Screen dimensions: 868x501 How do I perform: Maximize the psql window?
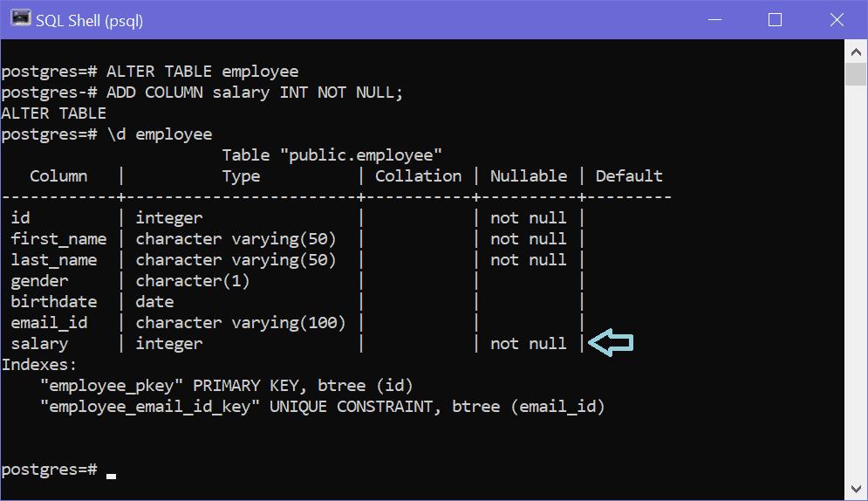(x=775, y=20)
